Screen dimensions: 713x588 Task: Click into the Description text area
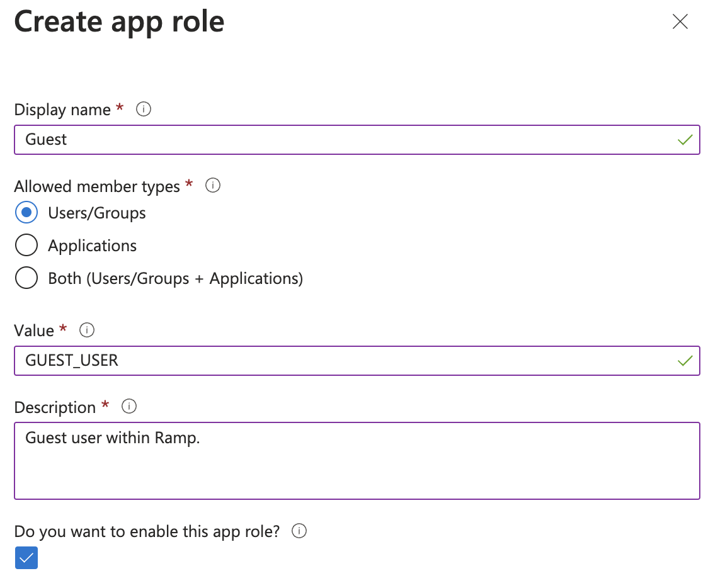point(357,461)
